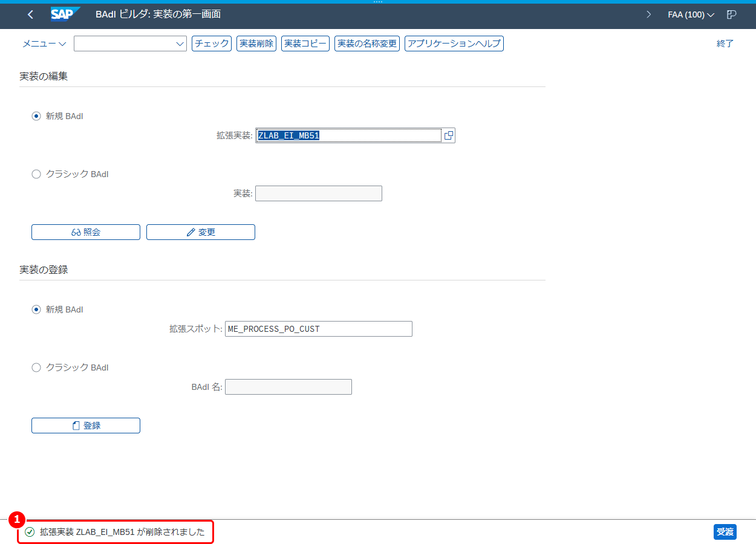The image size is (756, 544).
Task: Expand the FAA (100) system dropdown
Action: click(x=691, y=15)
